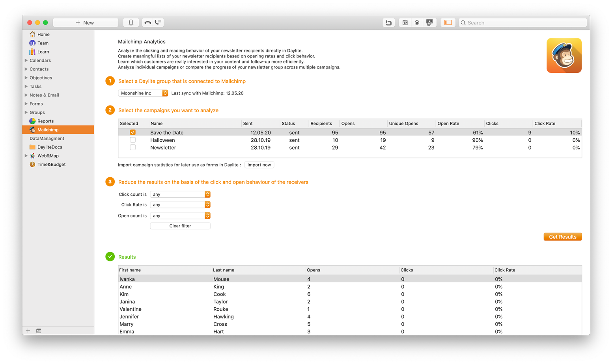Image resolution: width=612 pixels, height=364 pixels.
Task: Click the orange Get Results button
Action: point(563,237)
